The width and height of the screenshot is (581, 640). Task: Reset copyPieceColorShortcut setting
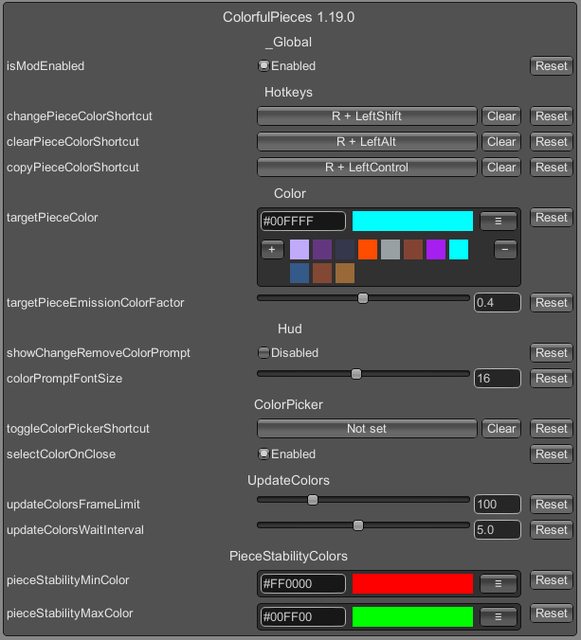click(x=551, y=167)
